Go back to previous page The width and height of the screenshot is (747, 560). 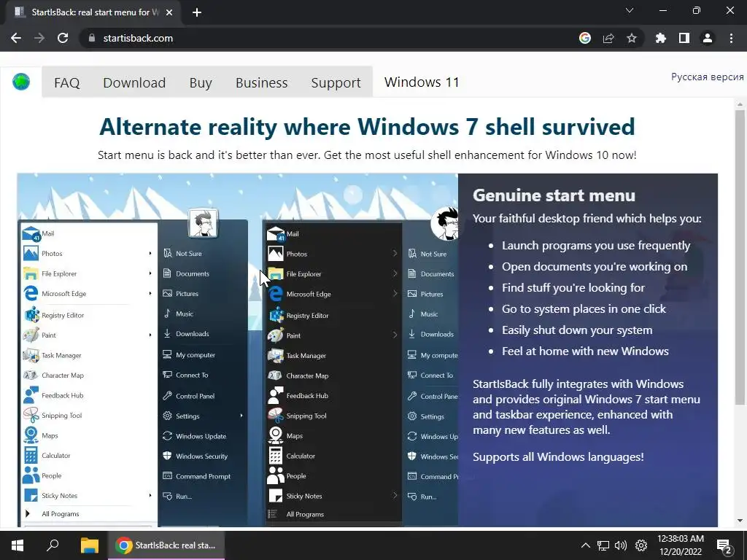(16, 38)
